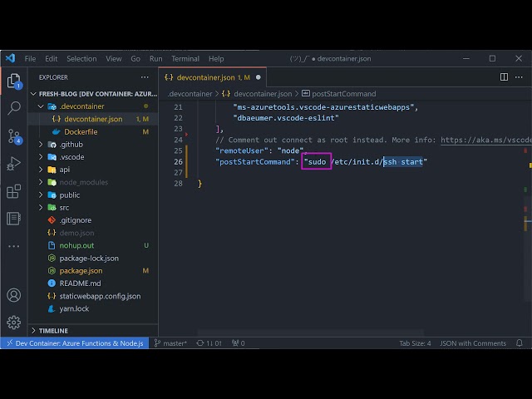Click the VS Code logo icon

tap(11, 58)
